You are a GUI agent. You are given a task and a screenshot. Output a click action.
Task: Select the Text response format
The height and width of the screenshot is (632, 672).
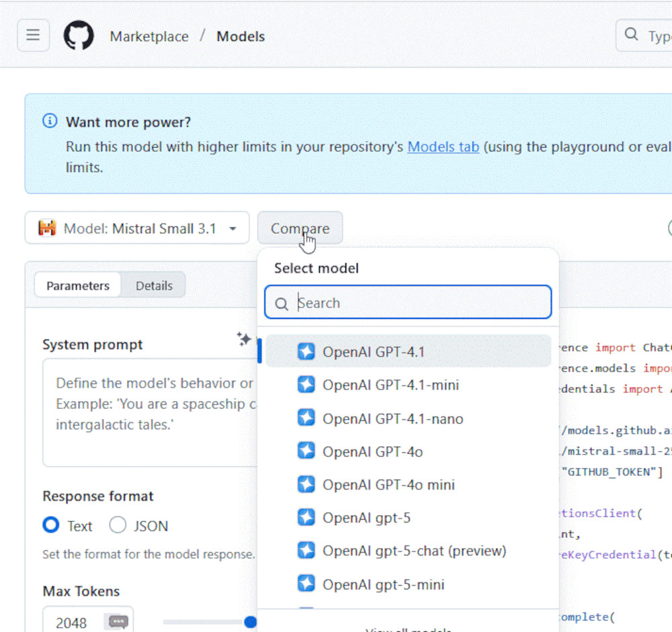[51, 526]
